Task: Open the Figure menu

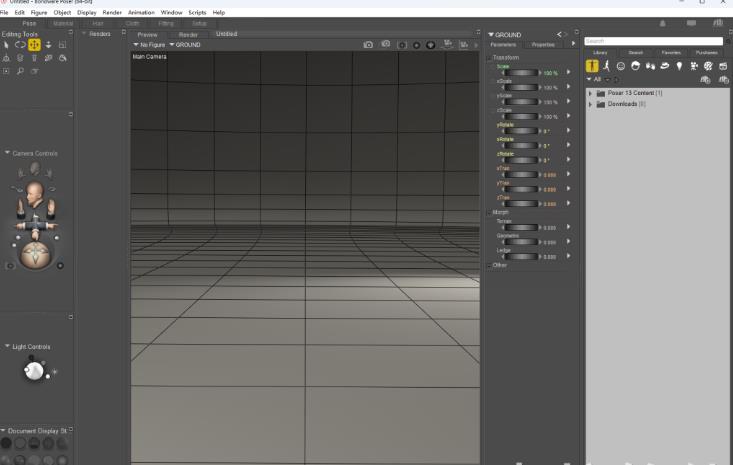Action: 39,13
